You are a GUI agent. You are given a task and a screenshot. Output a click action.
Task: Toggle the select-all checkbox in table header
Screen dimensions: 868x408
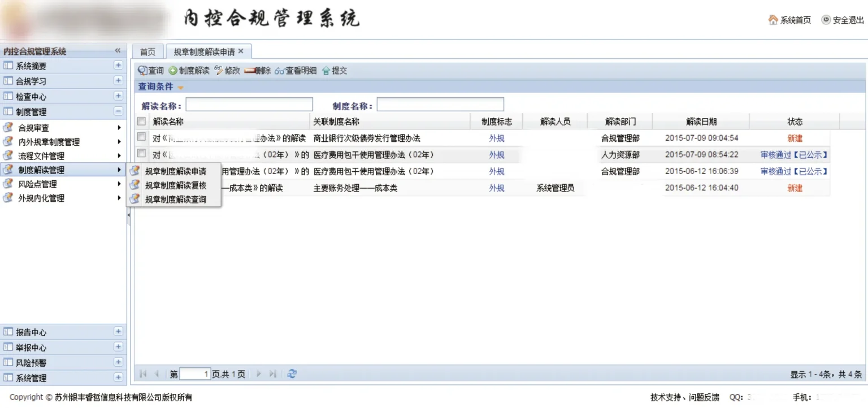click(x=141, y=121)
